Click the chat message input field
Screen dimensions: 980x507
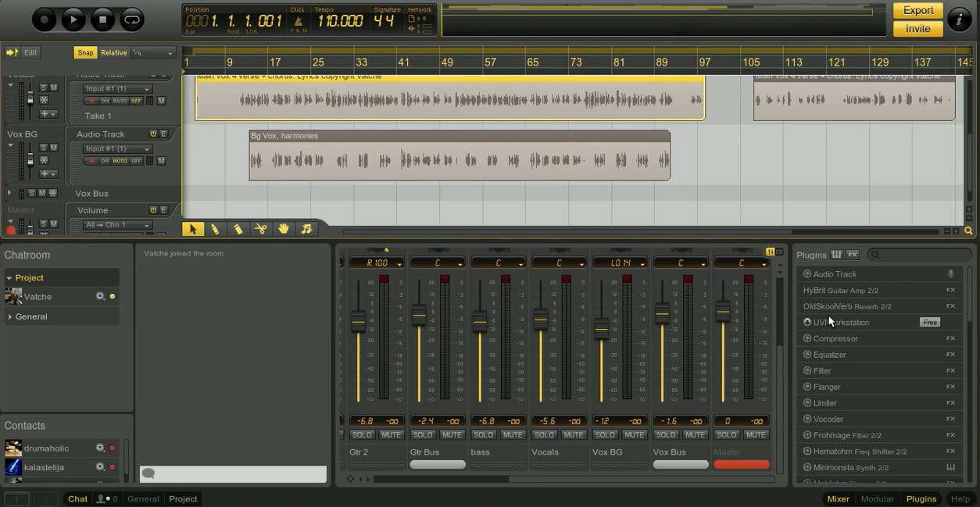click(x=234, y=473)
